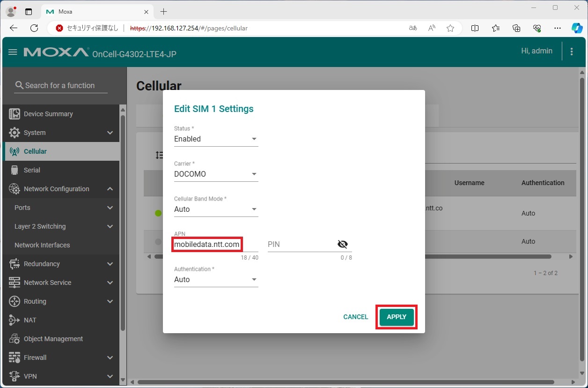Click the search magnifier icon
The image size is (588, 388).
[19, 85]
